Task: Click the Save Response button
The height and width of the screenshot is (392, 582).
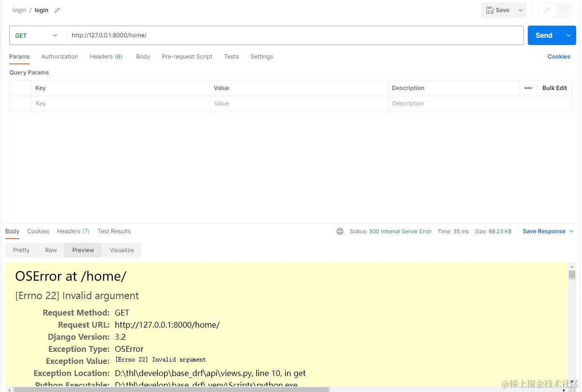Action: point(544,231)
